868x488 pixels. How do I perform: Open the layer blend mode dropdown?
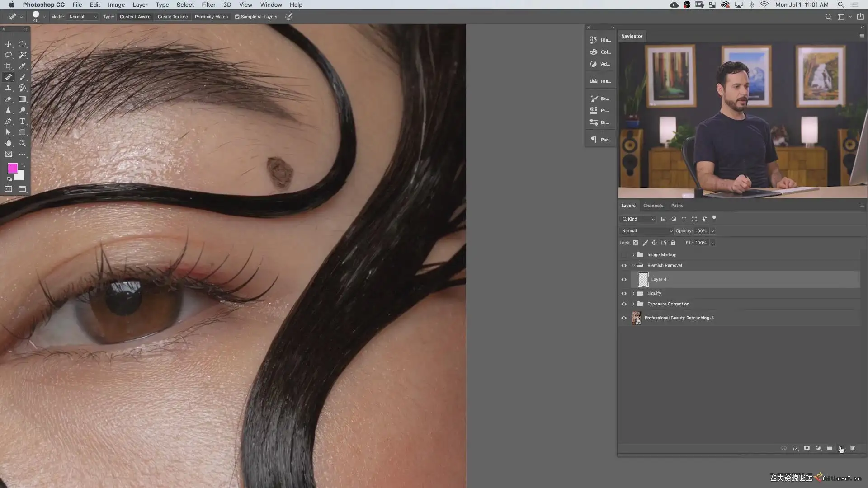pyautogui.click(x=646, y=231)
